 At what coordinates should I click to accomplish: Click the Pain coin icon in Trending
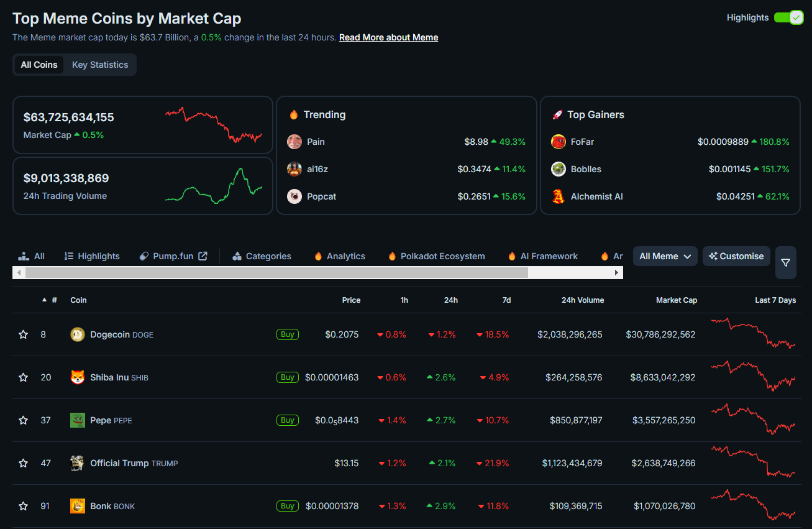pyautogui.click(x=294, y=142)
